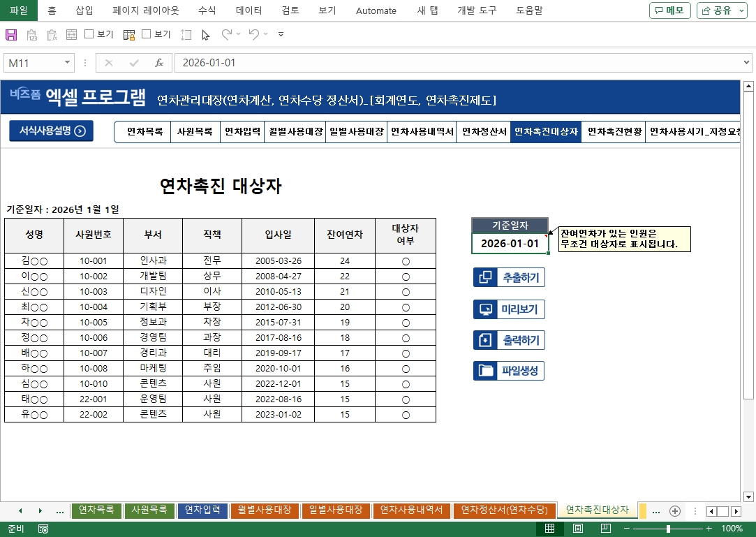
Task: Click the purple Save icon
Action: [x=11, y=34]
